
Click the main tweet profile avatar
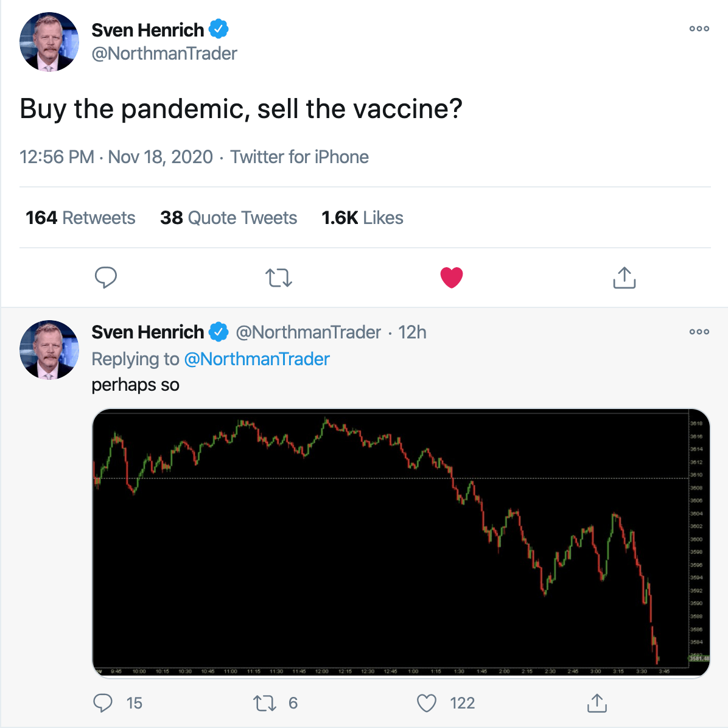(x=49, y=42)
